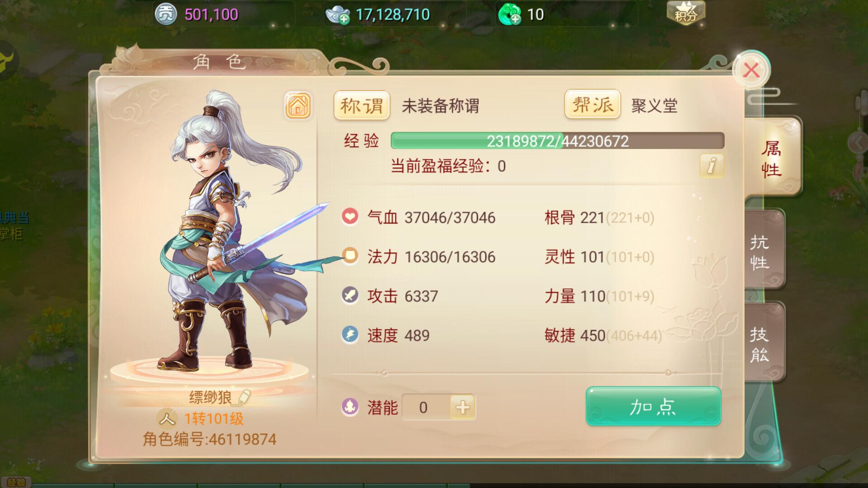Viewport: 868px width, 488px height.
Task: Tap the 速度 speed icon
Action: (x=350, y=335)
